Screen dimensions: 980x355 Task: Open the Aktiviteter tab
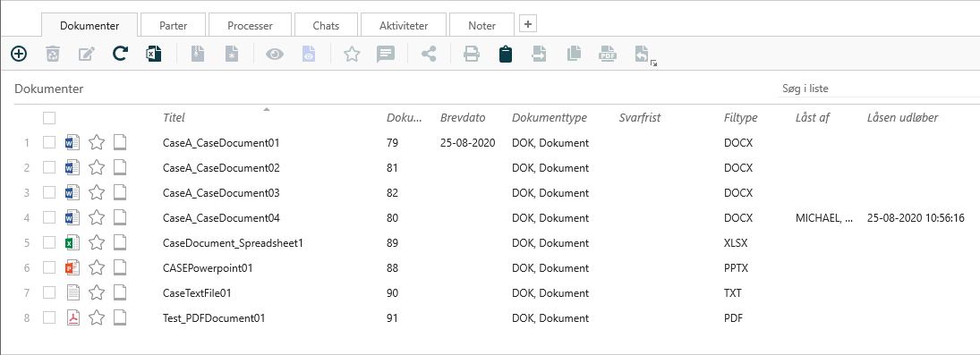tap(404, 26)
